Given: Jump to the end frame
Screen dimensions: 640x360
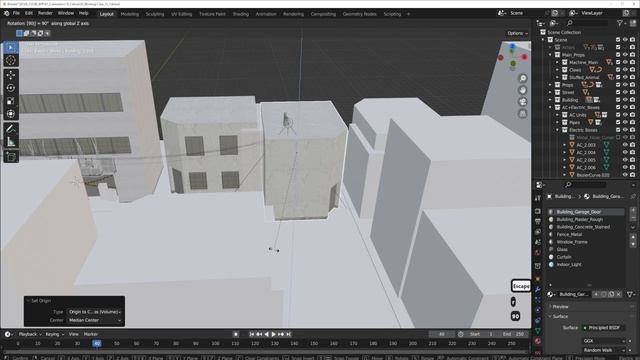Looking at the screenshot, I should (289, 334).
